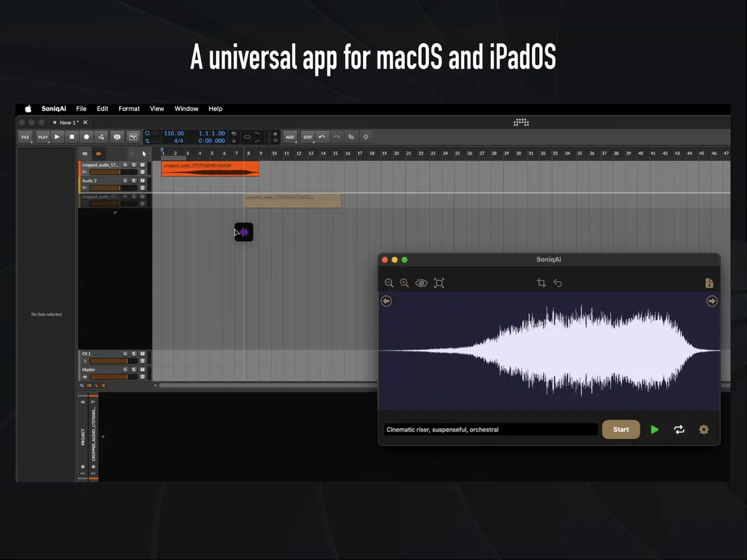Open the File menu in menu bar

click(81, 109)
